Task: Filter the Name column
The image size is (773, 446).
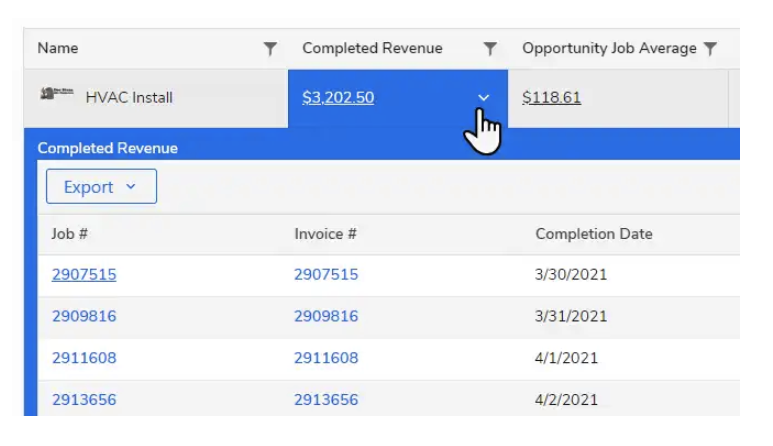Action: (x=270, y=48)
